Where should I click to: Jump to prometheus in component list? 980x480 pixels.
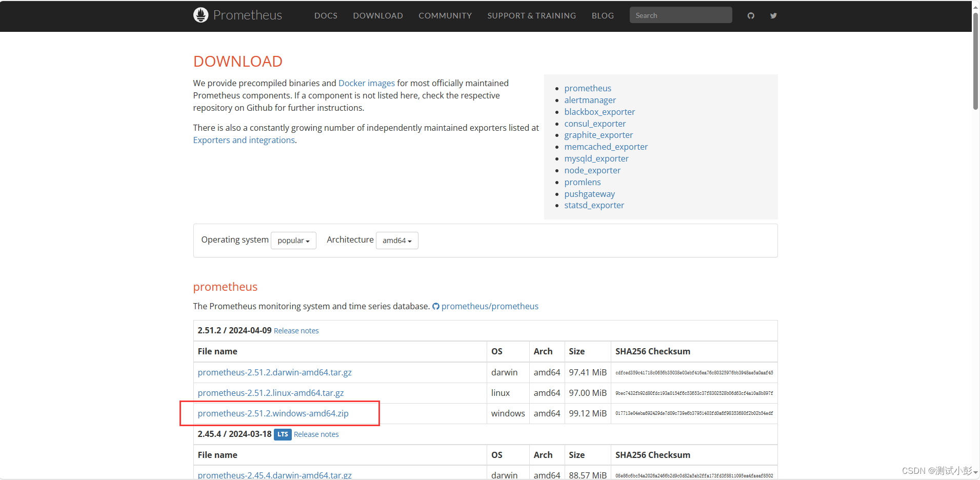[x=588, y=88]
